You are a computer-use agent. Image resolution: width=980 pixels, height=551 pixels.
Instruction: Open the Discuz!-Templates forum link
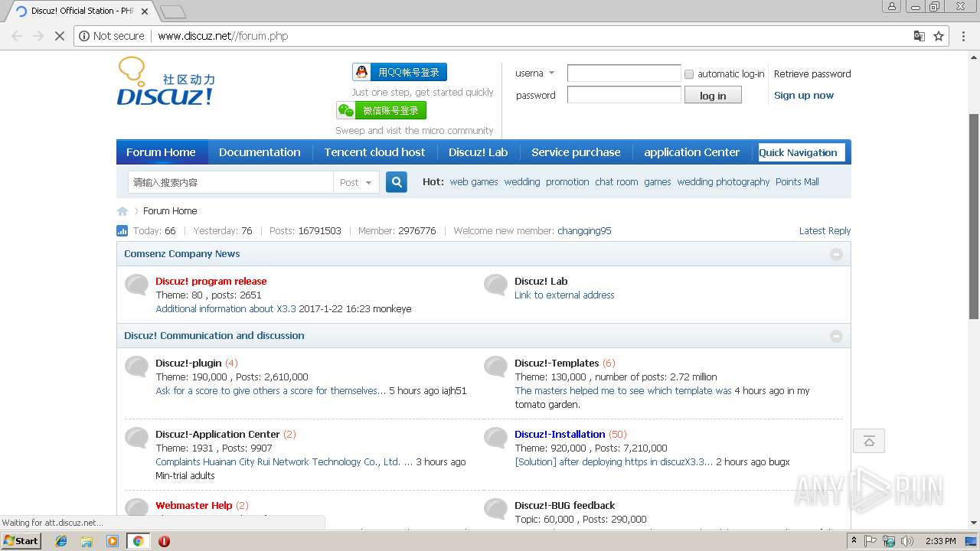[557, 364]
